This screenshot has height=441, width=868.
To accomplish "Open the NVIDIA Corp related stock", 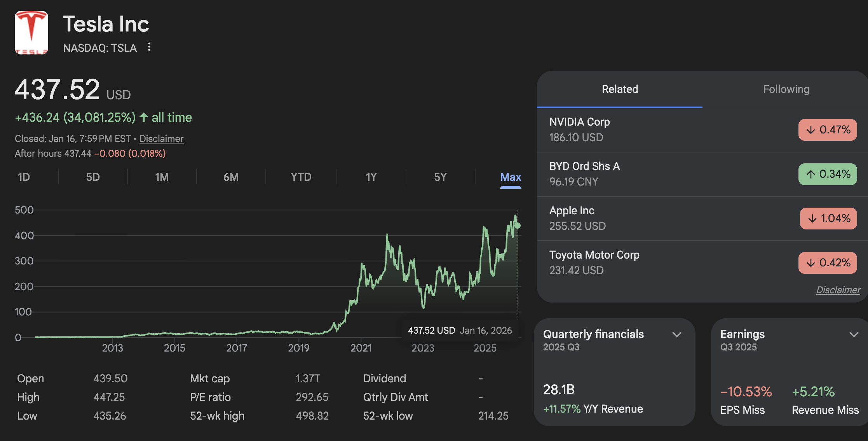I will 579,122.
